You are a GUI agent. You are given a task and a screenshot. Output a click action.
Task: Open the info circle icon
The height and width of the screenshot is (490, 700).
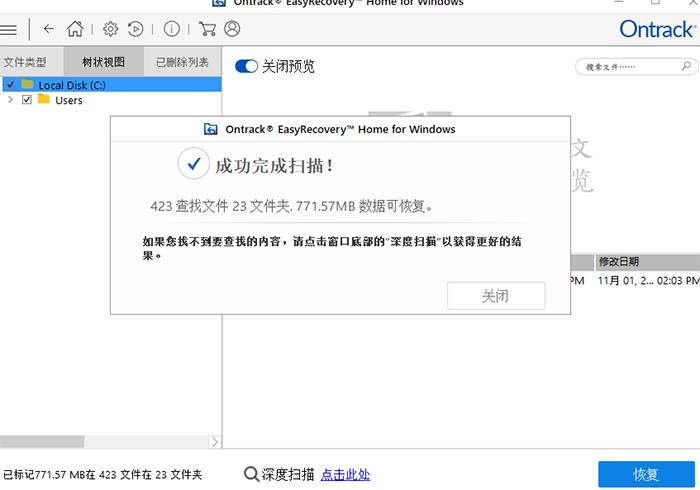pos(171,29)
